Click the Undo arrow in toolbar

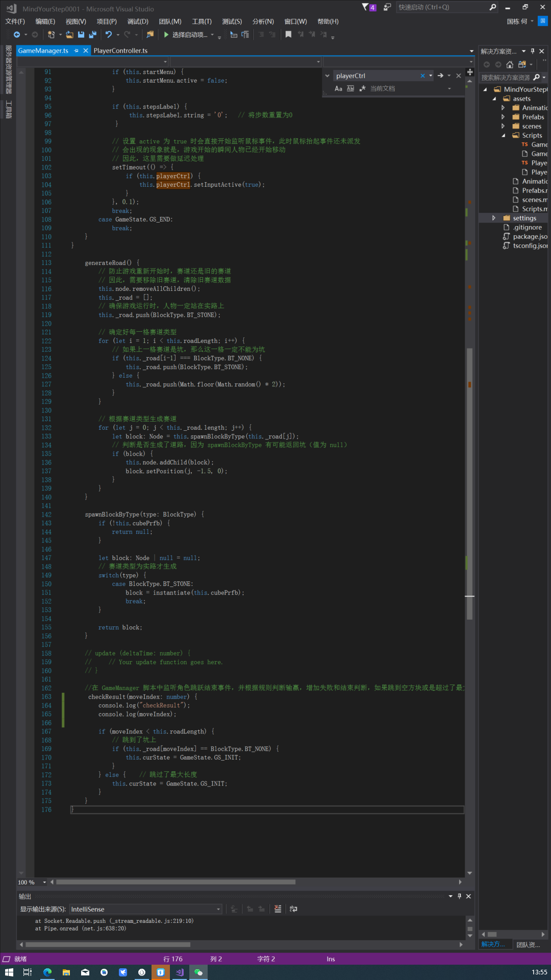click(109, 35)
